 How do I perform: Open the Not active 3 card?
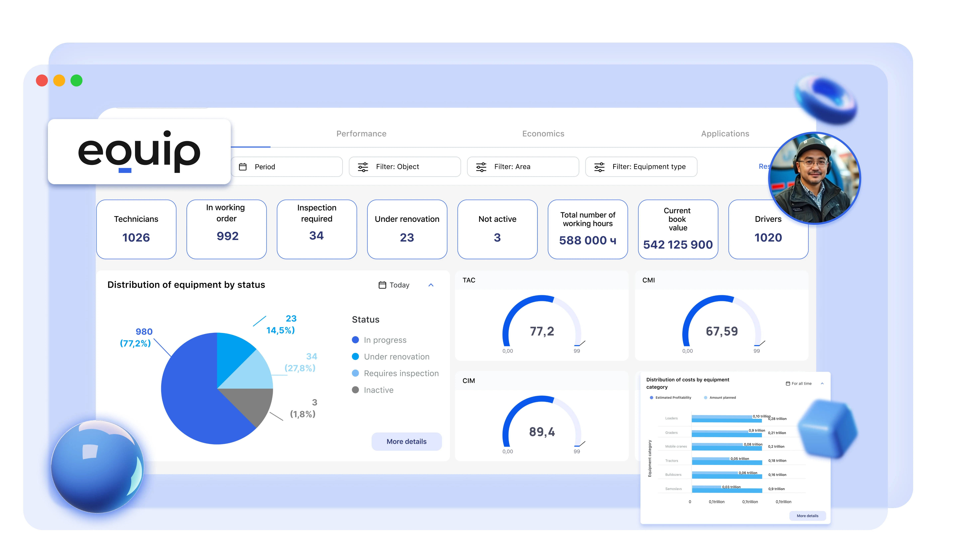click(x=497, y=229)
